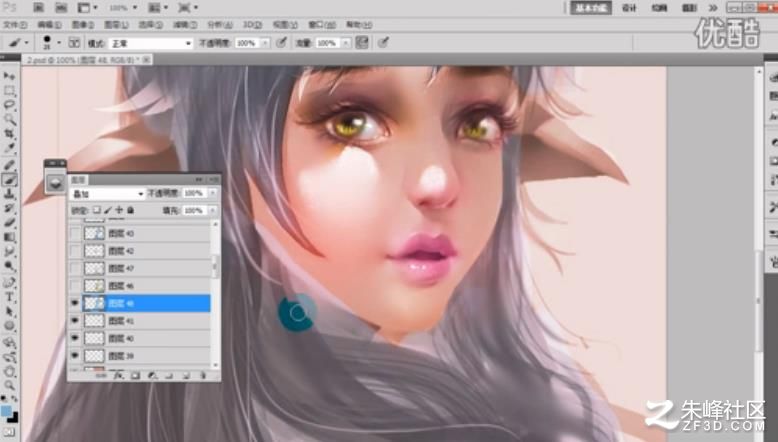Select the Blur tool
The width and height of the screenshot is (778, 442).
tap(9, 252)
